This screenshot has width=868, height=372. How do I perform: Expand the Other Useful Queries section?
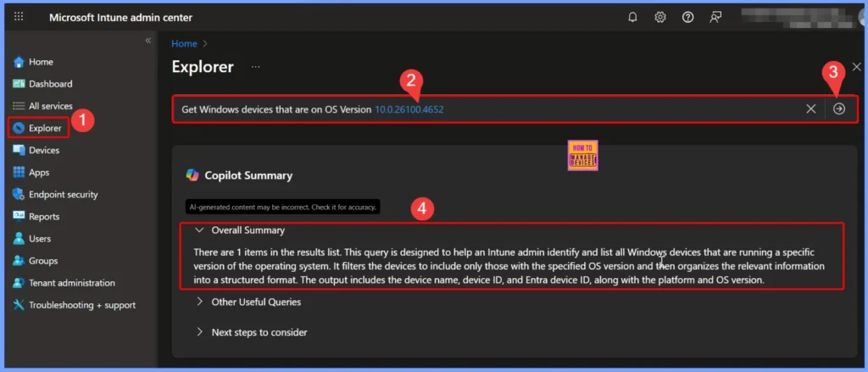click(x=199, y=303)
